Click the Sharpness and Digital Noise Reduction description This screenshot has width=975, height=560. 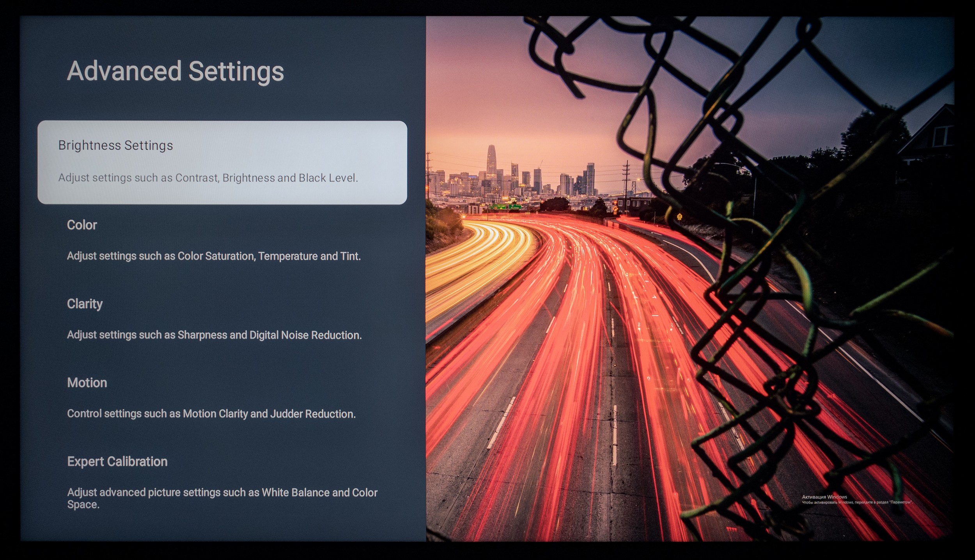tap(214, 335)
